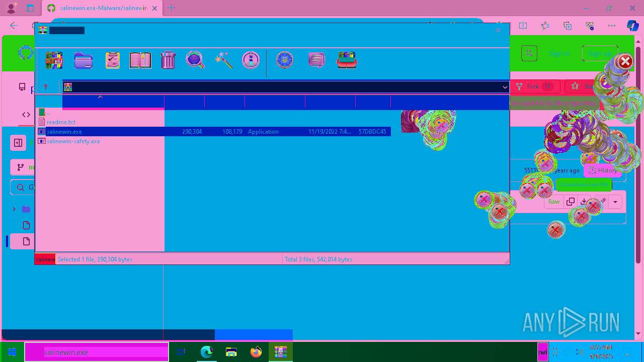
Task: Go back in the Edge browser
Action: [x=14, y=26]
